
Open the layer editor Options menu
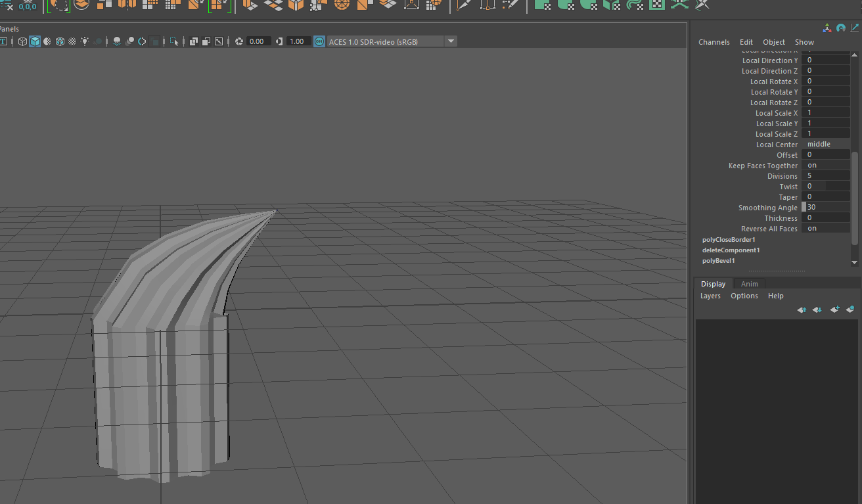click(x=744, y=296)
